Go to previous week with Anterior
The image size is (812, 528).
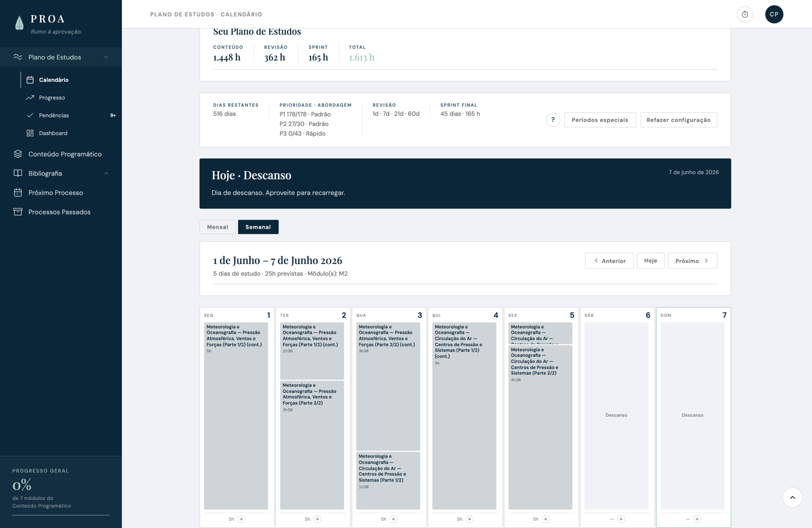[609, 260]
